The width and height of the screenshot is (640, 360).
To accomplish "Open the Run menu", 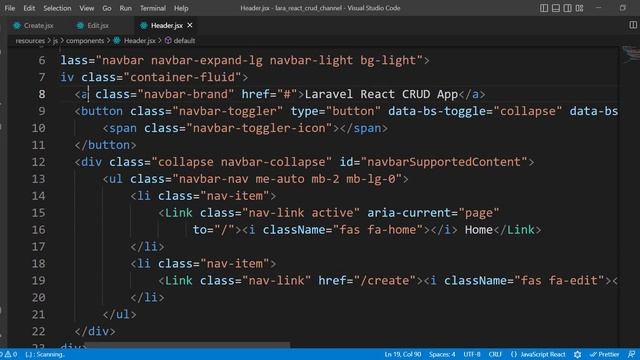I will (x=126, y=8).
